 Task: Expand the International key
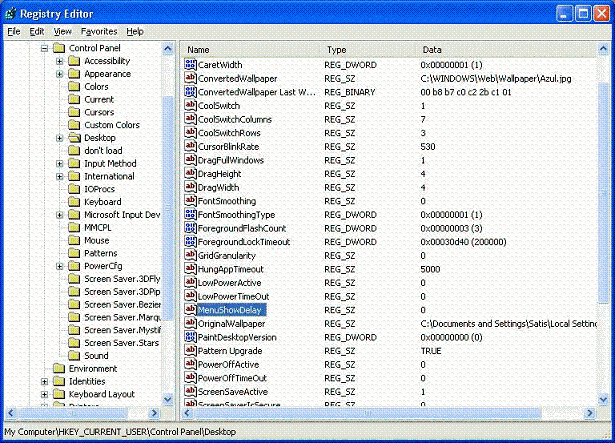click(x=60, y=177)
